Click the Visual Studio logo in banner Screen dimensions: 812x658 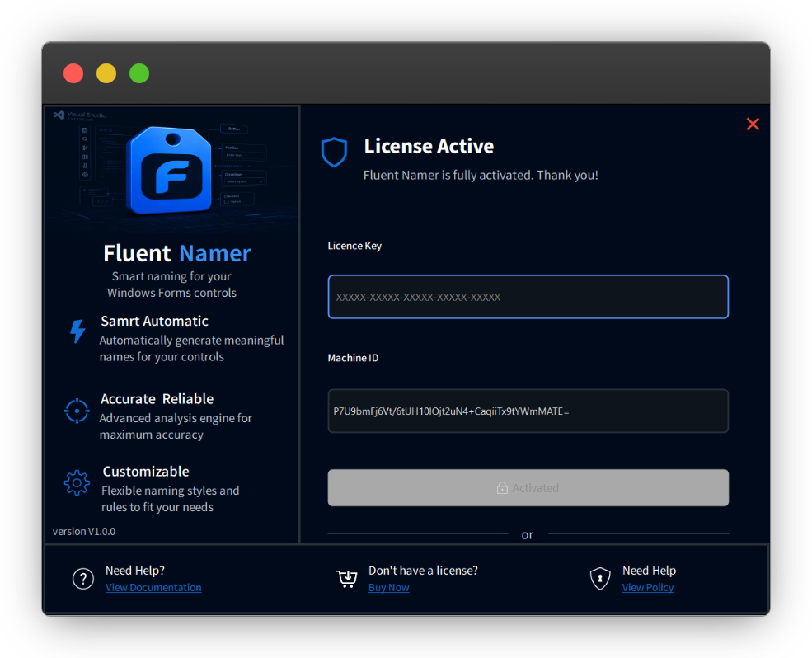(59, 115)
